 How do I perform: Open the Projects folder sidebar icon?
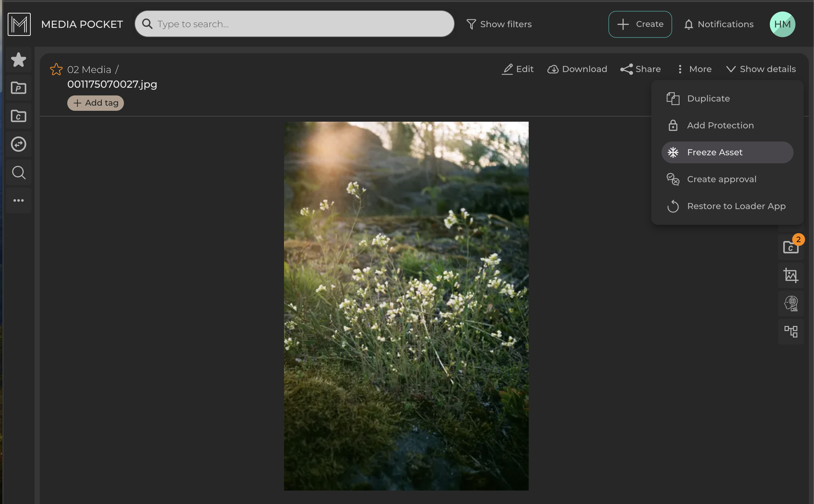click(18, 88)
